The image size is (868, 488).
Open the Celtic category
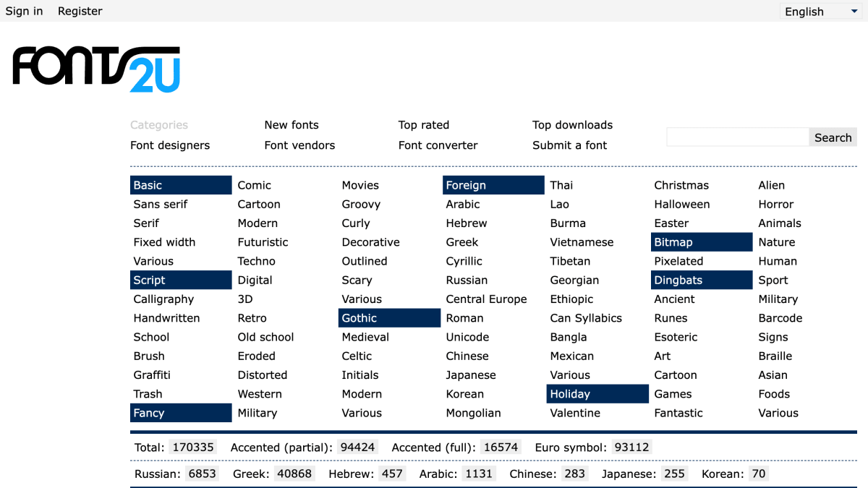tap(357, 356)
